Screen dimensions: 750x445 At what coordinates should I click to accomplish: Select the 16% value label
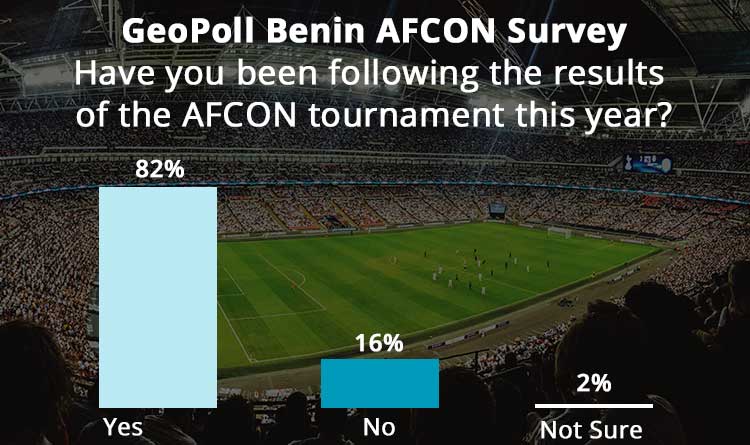379,344
